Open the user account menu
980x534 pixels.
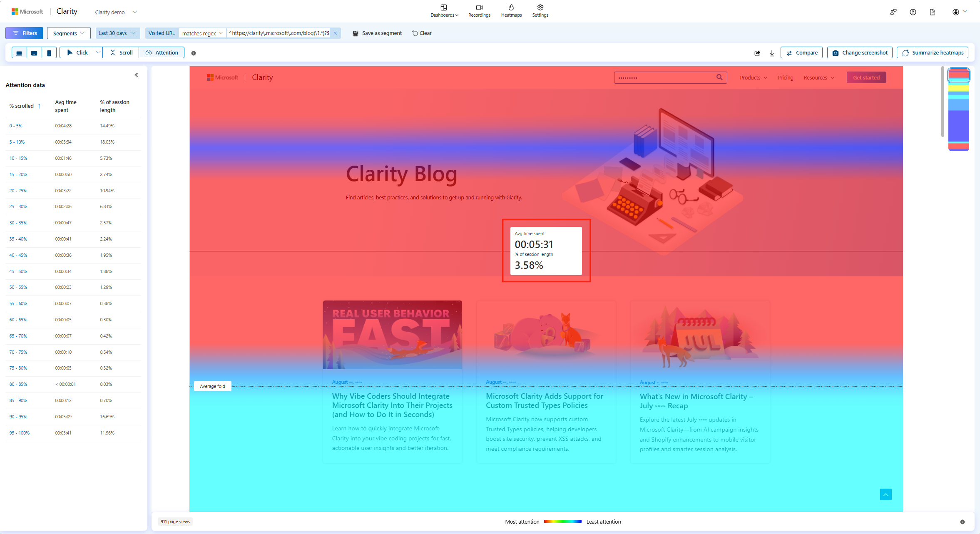[x=959, y=12]
